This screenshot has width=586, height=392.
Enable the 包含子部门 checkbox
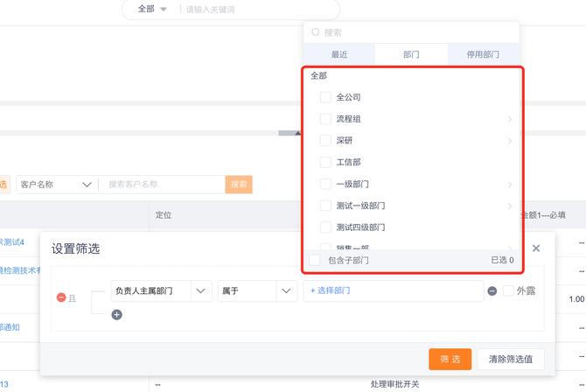click(x=315, y=260)
